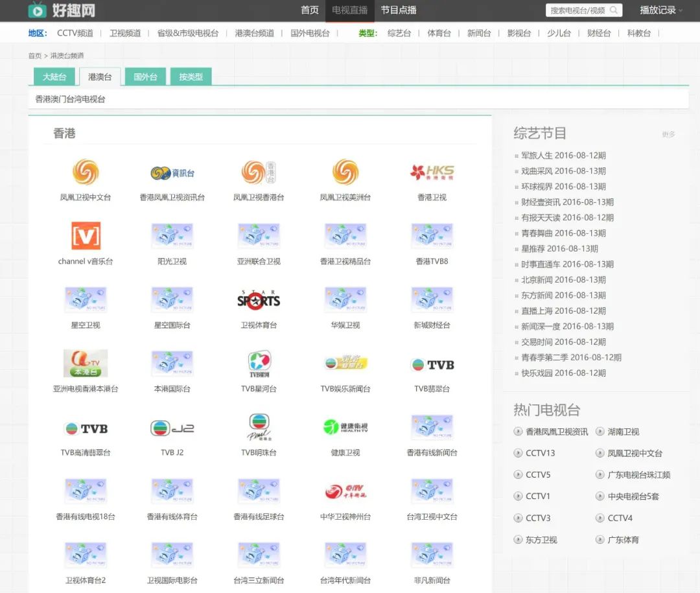Open 军旅人生 2016-08-12期
Image resolution: width=700 pixels, height=593 pixels.
point(563,156)
